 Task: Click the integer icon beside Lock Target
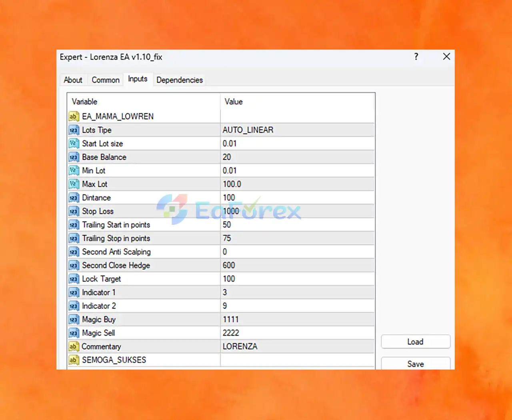pos(73,279)
